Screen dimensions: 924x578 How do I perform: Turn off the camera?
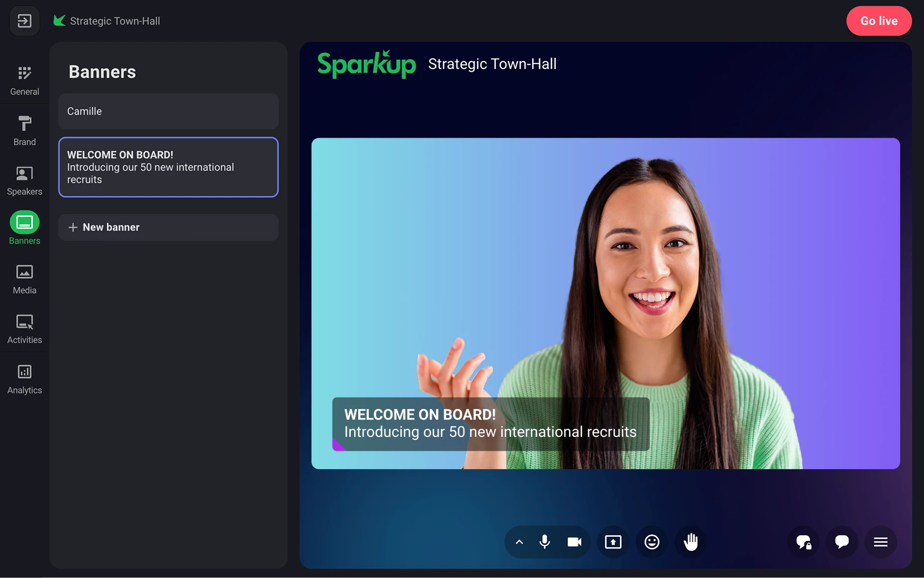tap(574, 542)
